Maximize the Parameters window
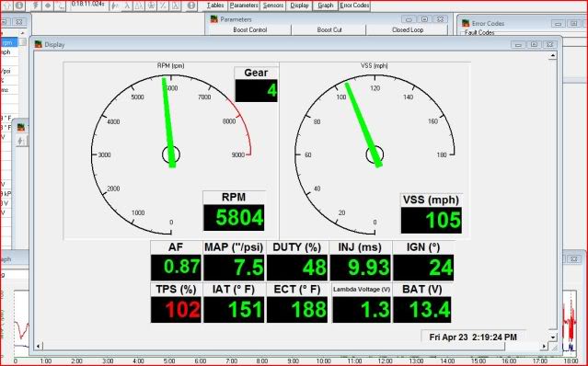Image resolution: width=588 pixels, height=366 pixels. [424, 19]
